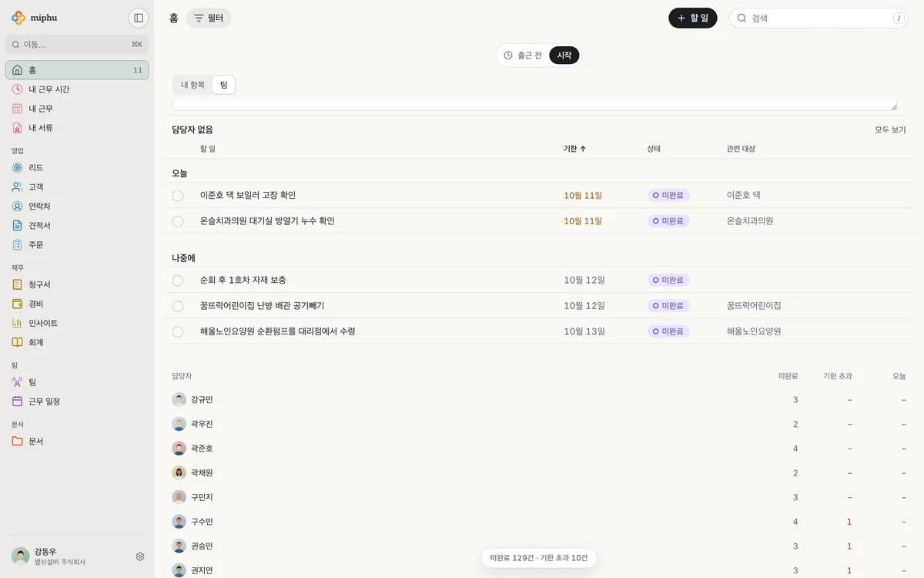Open 인사이트 chart icon
Screen dimensions: 924x578
coord(17,323)
